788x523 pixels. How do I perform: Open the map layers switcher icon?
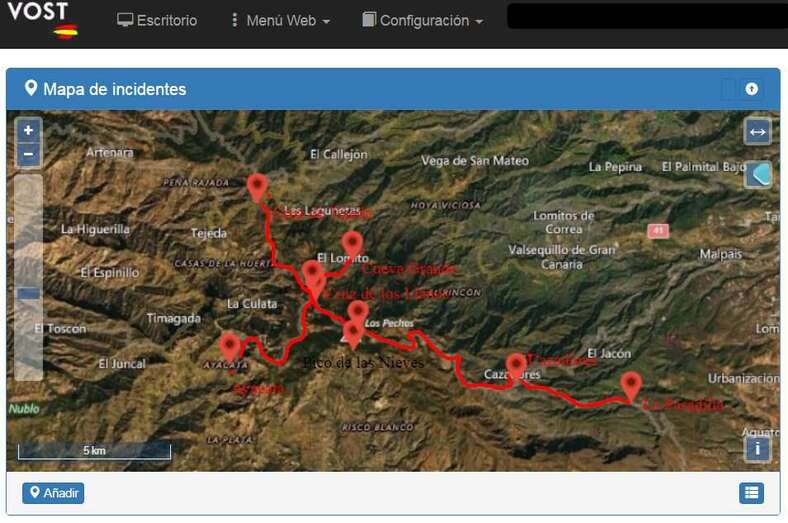pyautogui.click(x=758, y=175)
